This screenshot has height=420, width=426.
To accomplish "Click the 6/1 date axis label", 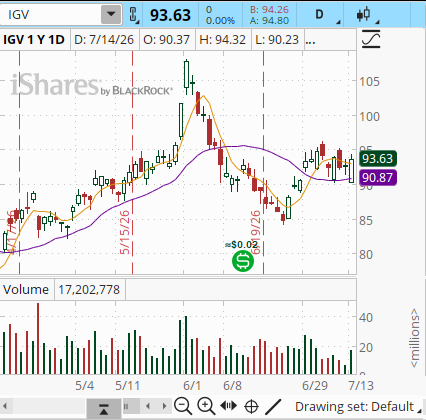I will 192,386.
